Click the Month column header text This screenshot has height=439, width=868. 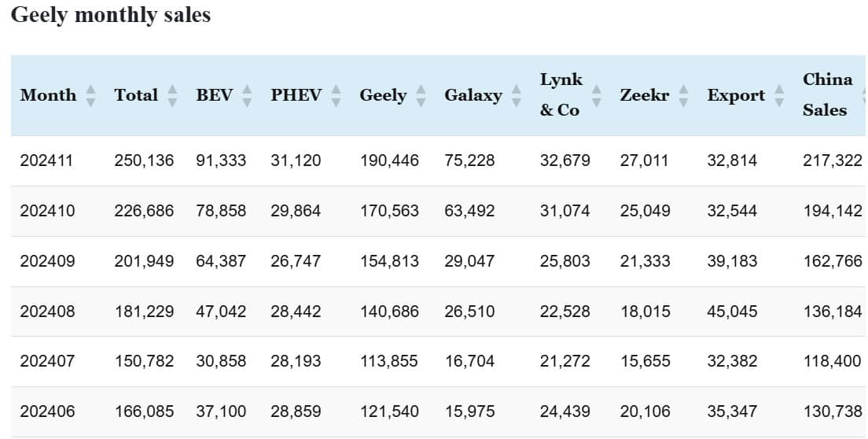click(49, 96)
